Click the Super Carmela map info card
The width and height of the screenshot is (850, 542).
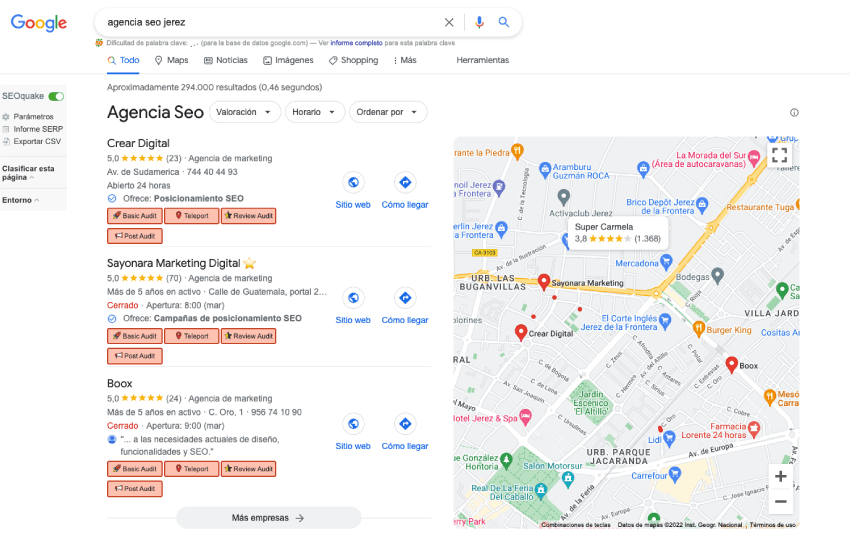point(617,233)
